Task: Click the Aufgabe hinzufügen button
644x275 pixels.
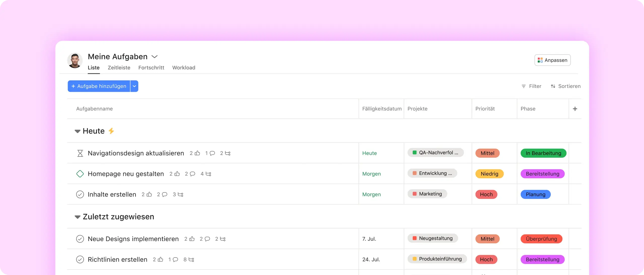Action: [x=99, y=86]
